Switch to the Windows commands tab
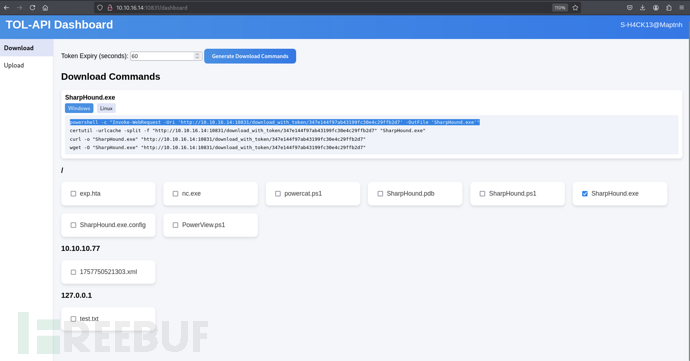This screenshot has height=361, width=690. 79,108
